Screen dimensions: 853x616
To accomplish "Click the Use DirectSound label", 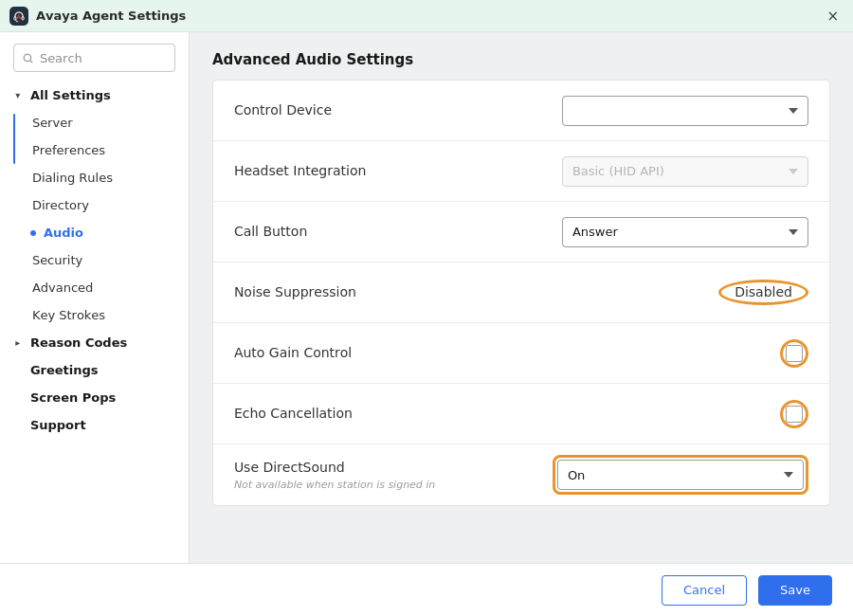I will pyautogui.click(x=289, y=467).
